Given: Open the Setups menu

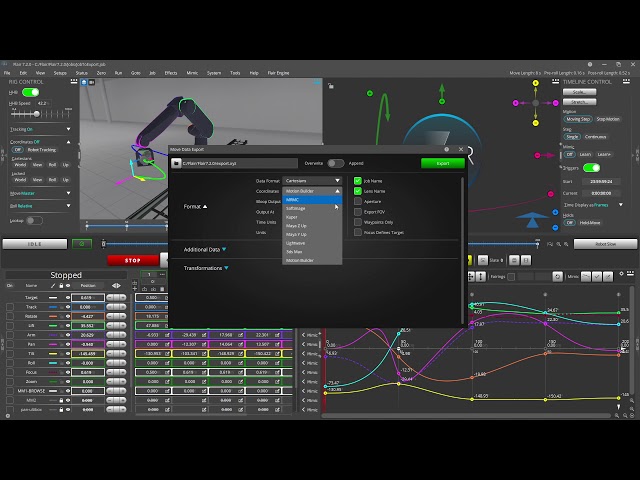Looking at the screenshot, I should point(60,73).
